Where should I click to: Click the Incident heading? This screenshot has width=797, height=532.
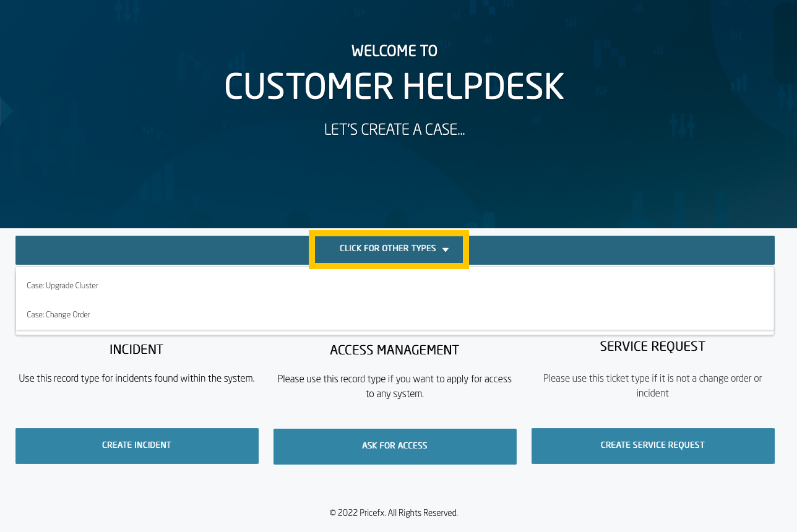(x=136, y=350)
